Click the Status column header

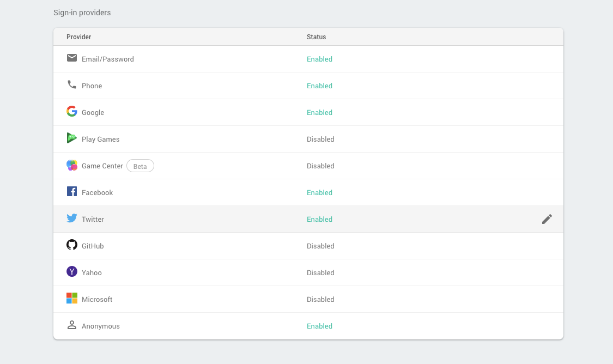[316, 37]
